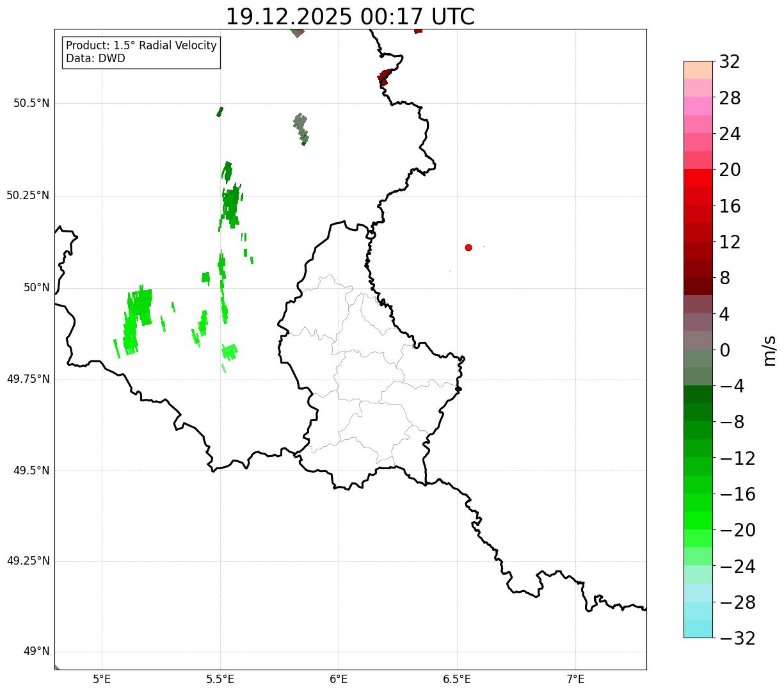Screen dimensions: 784x692
Task: Click the 20 colorbar tick label
Action: (730, 170)
